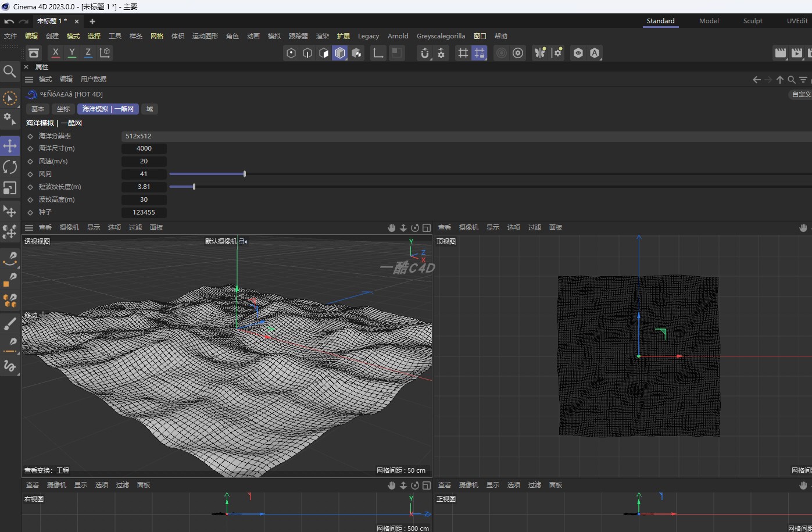
Task: Select Points mode in top toolbar
Action: 291,53
